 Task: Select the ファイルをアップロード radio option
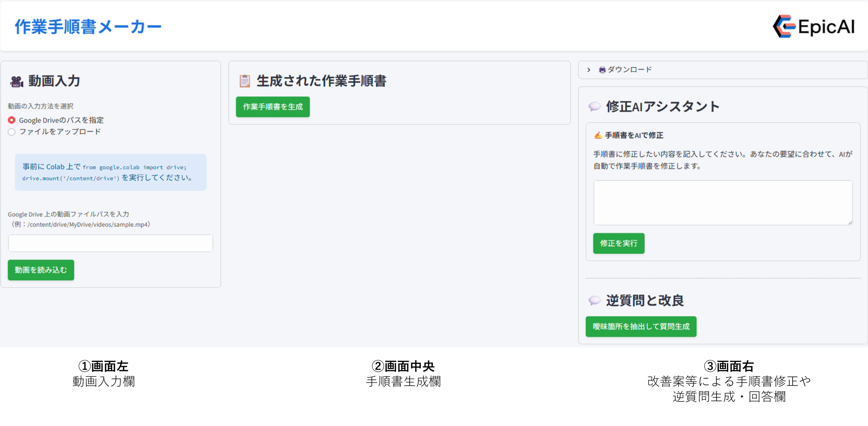coord(12,132)
